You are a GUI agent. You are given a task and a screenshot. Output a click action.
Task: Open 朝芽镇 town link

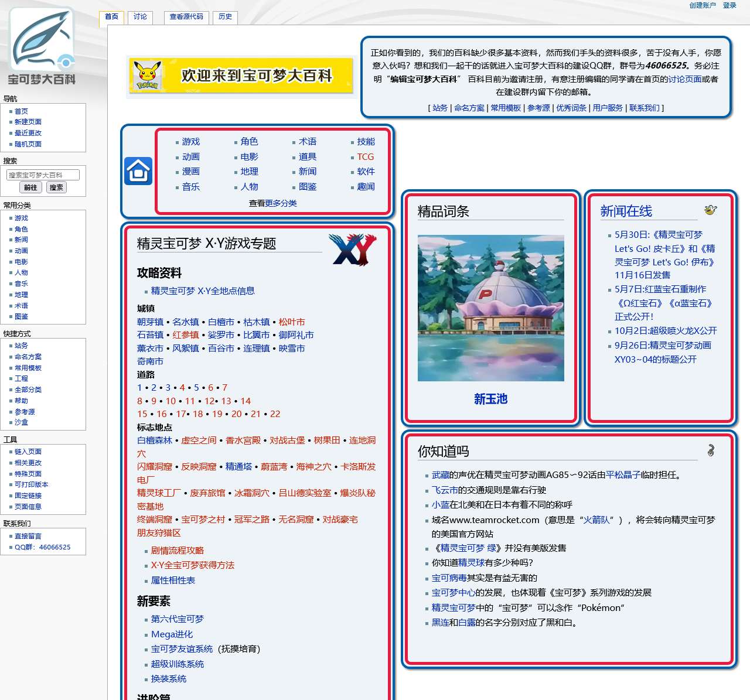point(150,322)
